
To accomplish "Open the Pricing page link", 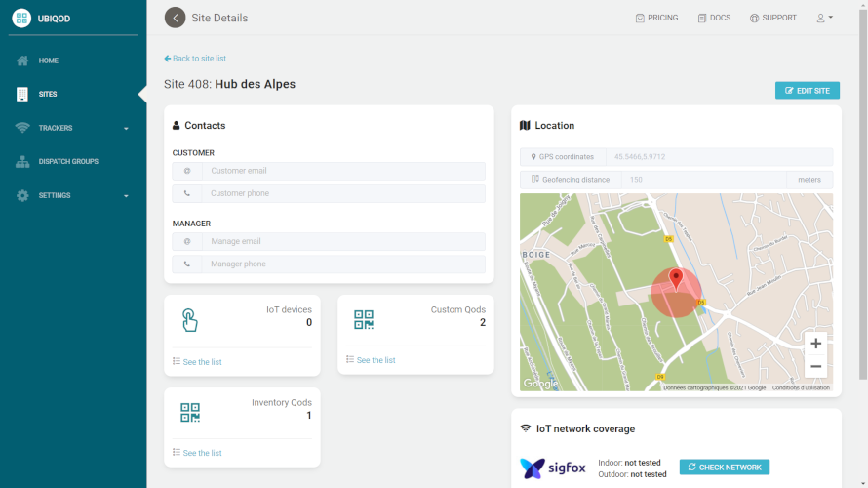I will (x=656, y=18).
